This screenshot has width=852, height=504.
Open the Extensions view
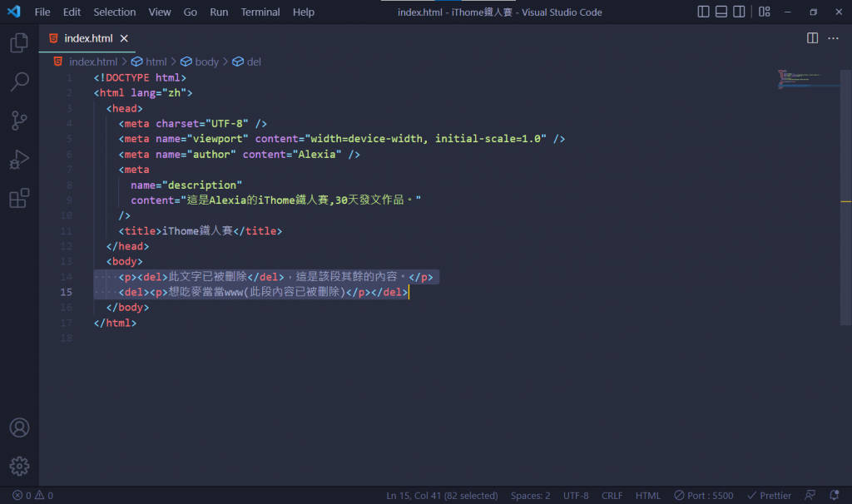(x=19, y=198)
